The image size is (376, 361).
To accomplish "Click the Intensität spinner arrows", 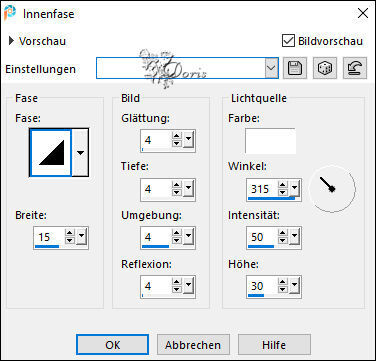I will point(283,237).
